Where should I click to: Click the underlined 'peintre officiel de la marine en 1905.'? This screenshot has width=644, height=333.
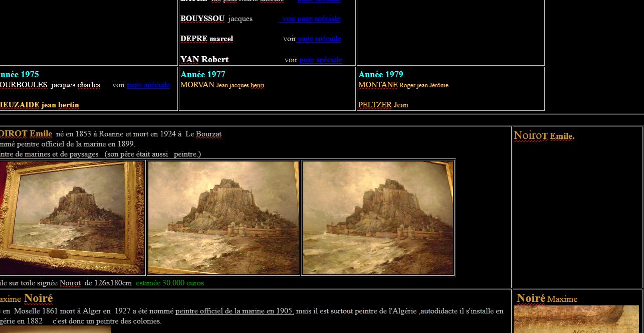(235, 311)
